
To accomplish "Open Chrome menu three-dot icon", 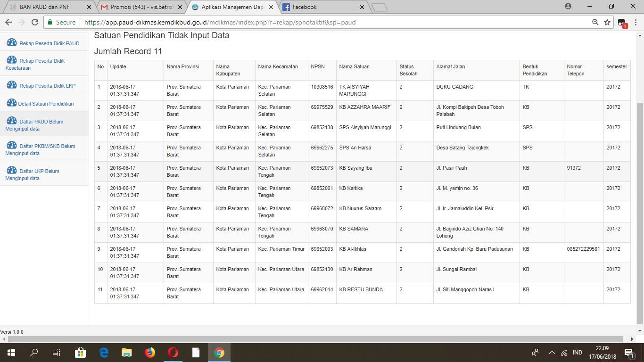I will coord(636,22).
